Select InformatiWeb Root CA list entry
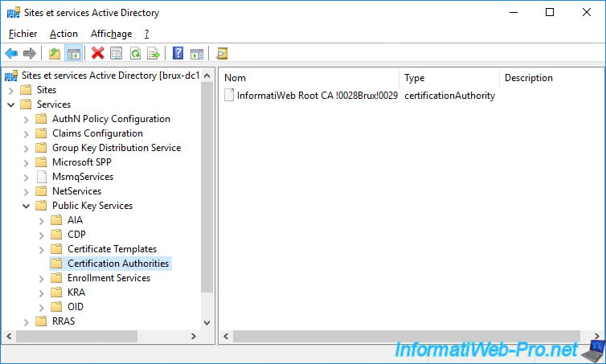Viewport: 606px width, 364px height. tap(317, 96)
